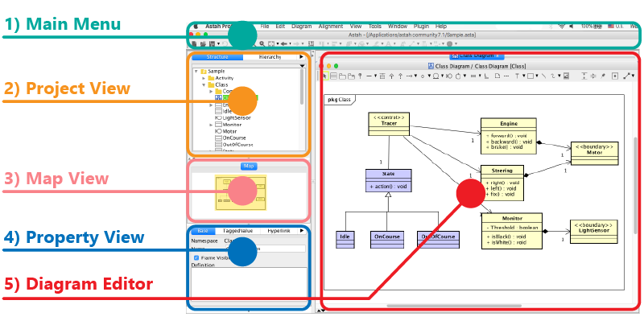This screenshot has width=644, height=325.
Task: Select the arrow Select tool in diagram toolbar
Action: 325,76
